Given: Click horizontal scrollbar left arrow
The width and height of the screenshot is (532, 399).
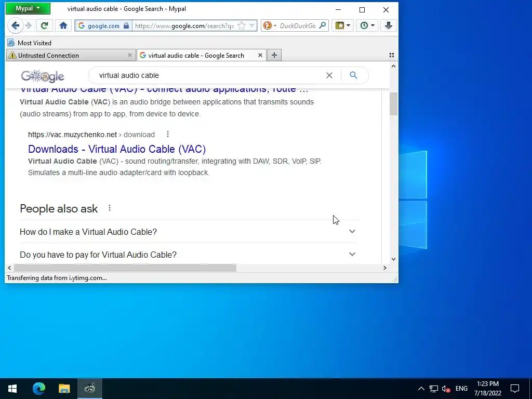Looking at the screenshot, I should pos(9,268).
